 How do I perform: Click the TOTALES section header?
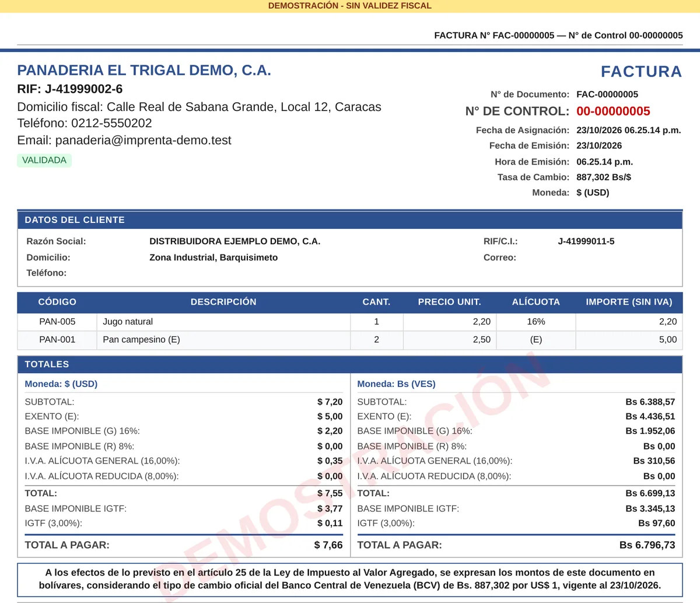350,364
